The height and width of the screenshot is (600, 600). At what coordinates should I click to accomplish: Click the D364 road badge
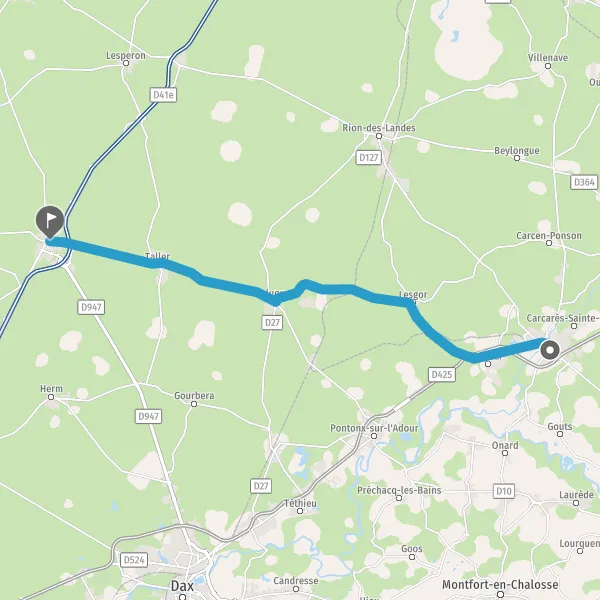tap(584, 182)
